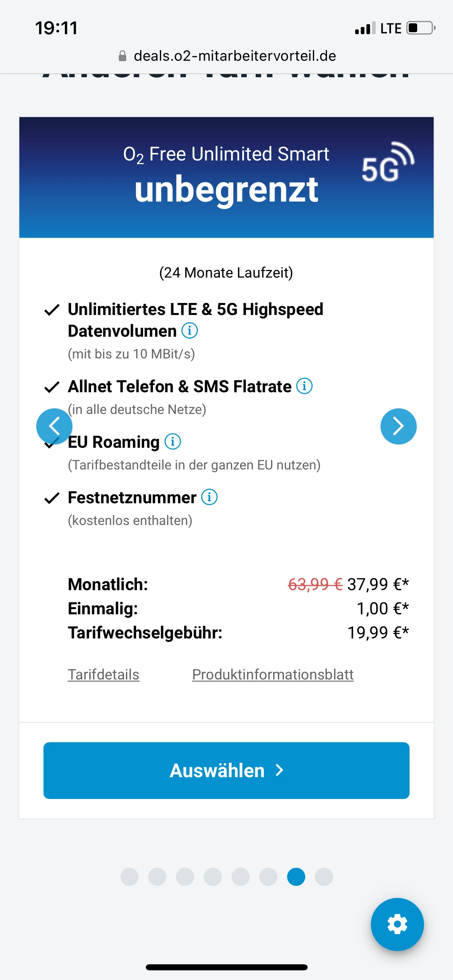This screenshot has height=980, width=453.
Task: Go to the previous tariff slide
Action: click(x=54, y=426)
